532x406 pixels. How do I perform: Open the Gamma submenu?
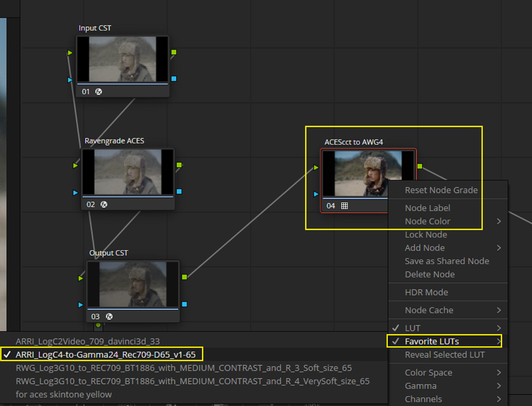448,386
